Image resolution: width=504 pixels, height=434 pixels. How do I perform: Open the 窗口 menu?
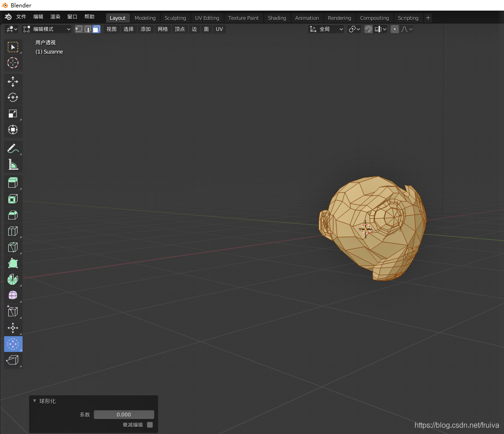[x=72, y=17]
